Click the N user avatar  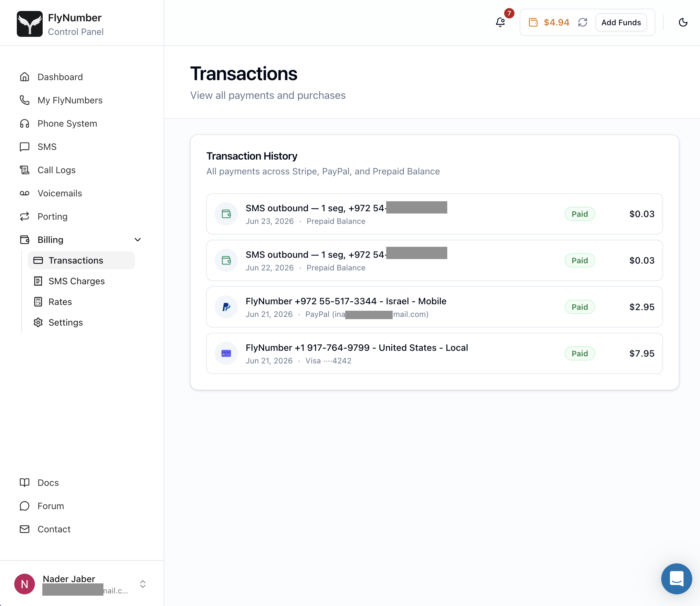24,584
